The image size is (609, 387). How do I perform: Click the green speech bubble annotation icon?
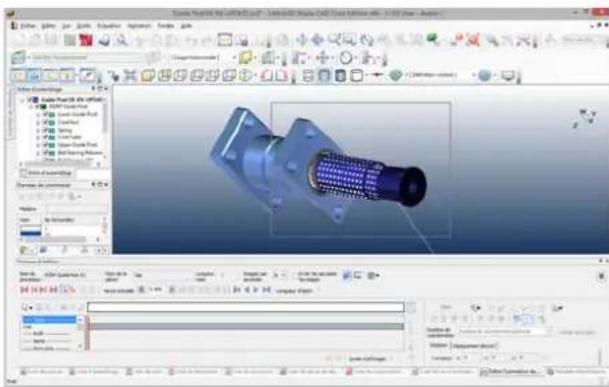(432, 39)
